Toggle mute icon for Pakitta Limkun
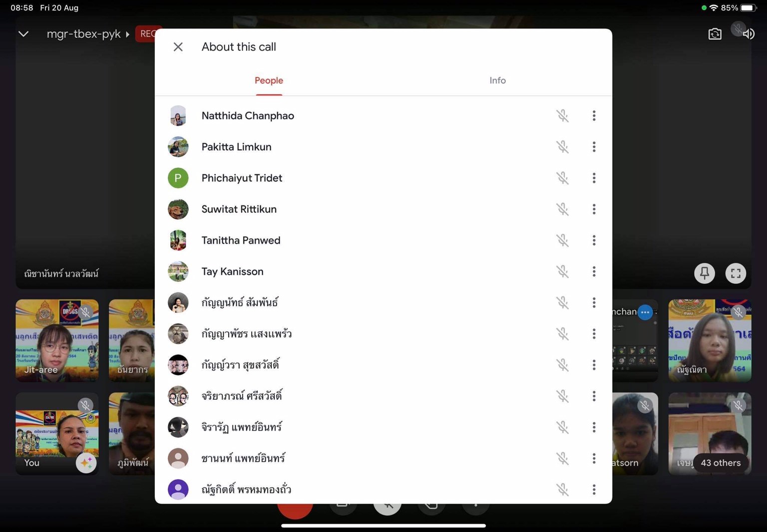 pos(563,147)
